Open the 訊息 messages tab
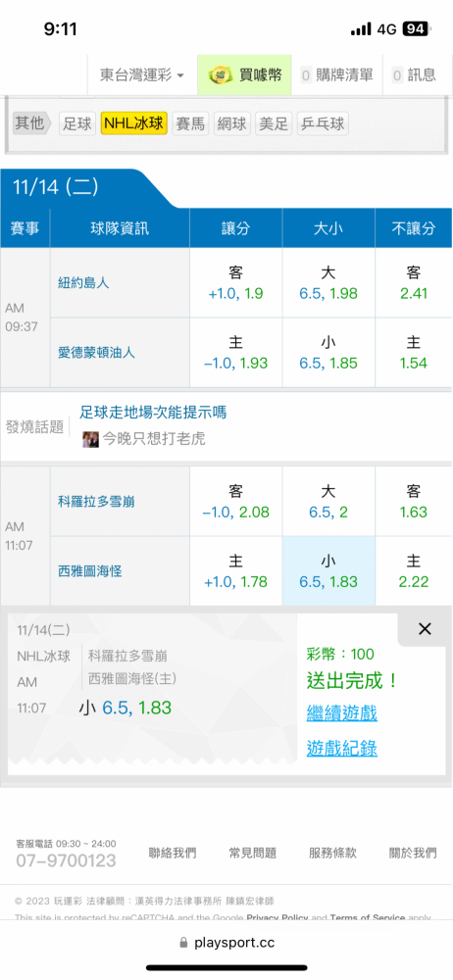The width and height of the screenshot is (453, 980). point(414,75)
